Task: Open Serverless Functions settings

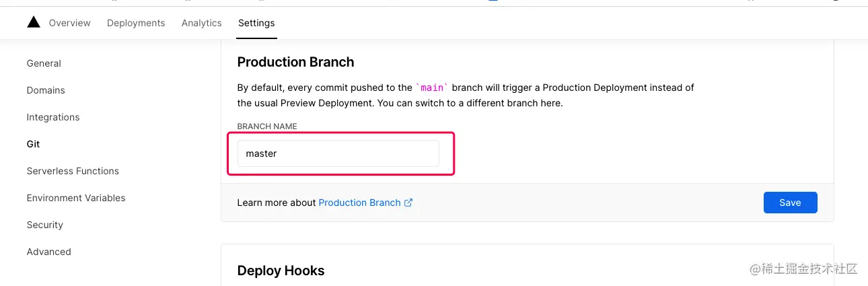Action: coord(73,171)
